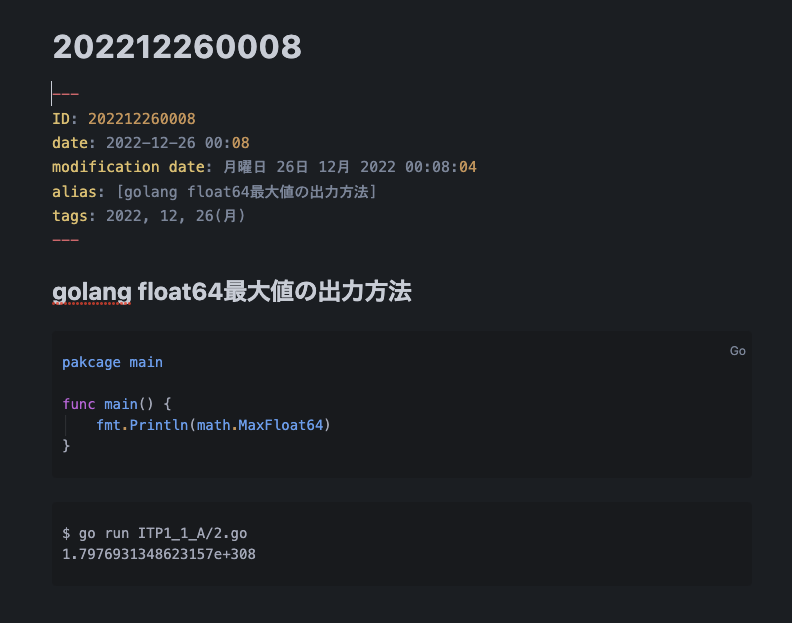
Task: Click the ID value 202212260008 in frontmatter
Action: [x=141, y=119]
